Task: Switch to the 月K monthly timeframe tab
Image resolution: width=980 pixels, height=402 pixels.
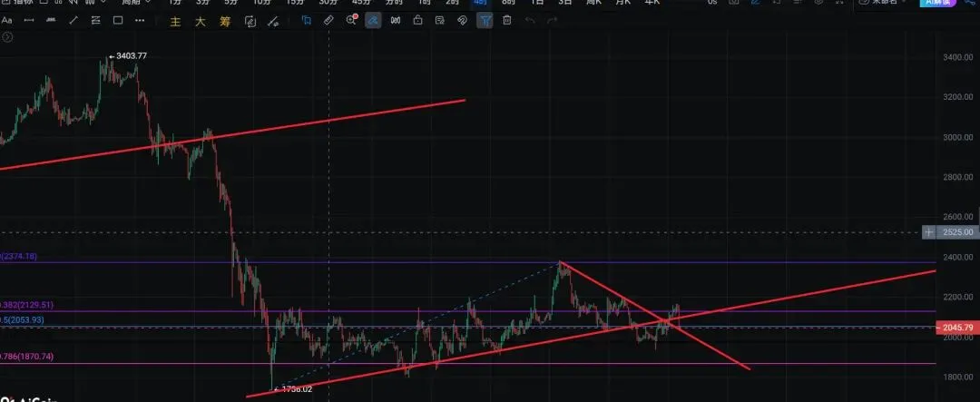Action: point(623,3)
